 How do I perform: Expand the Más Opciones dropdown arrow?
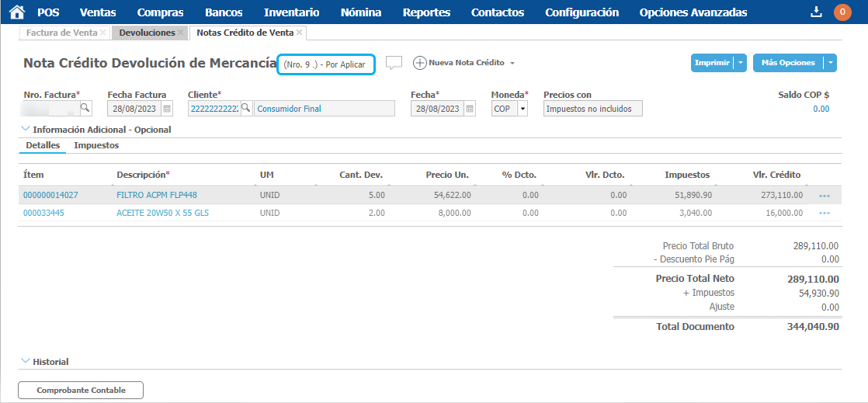click(831, 63)
